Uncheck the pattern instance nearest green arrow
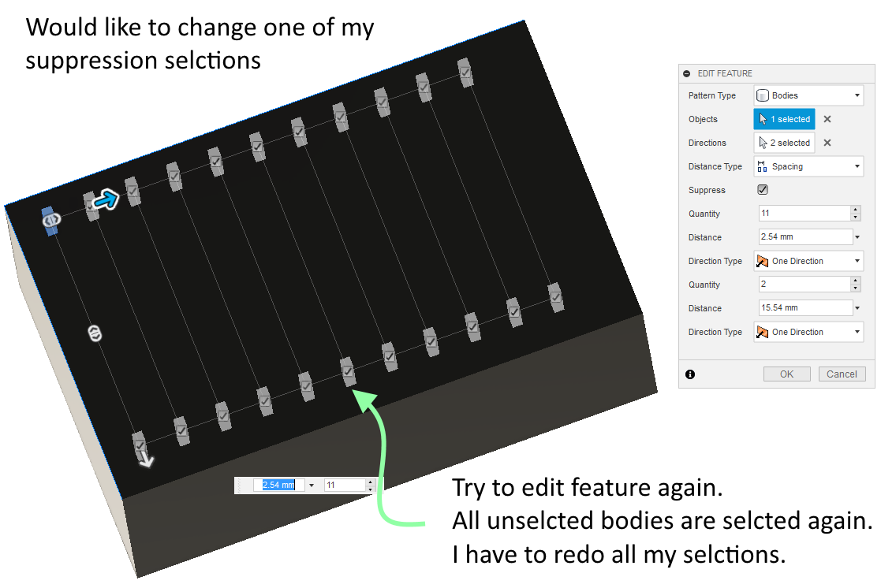 [x=348, y=370]
